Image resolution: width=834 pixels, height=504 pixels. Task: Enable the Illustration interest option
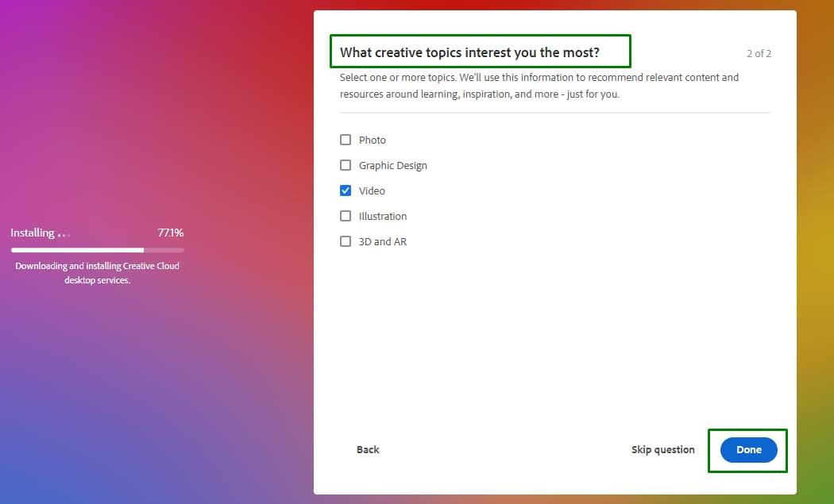[346, 216]
